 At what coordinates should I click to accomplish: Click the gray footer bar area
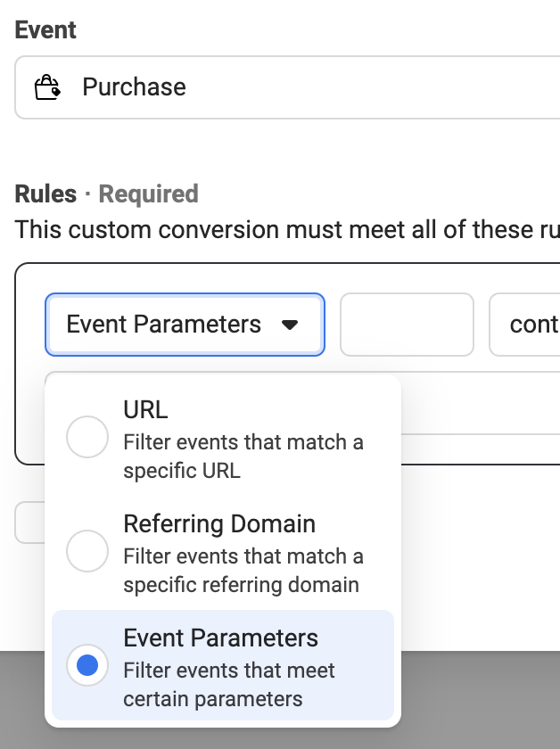coord(481,700)
